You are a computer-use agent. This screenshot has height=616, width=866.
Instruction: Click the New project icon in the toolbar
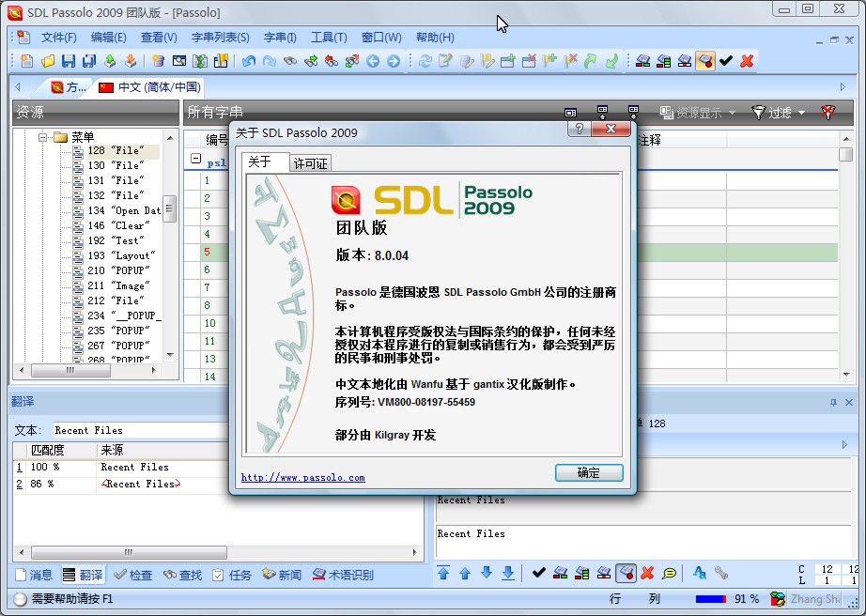[27, 61]
